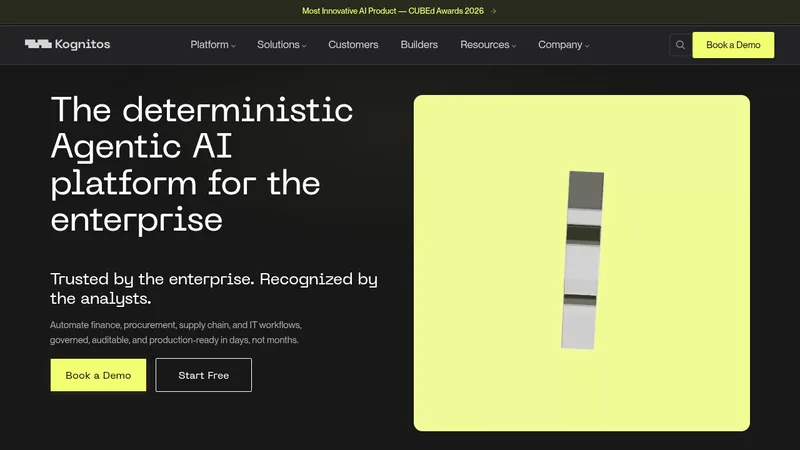Go to the Customers page
Viewport: 800px width, 450px height.
(x=353, y=45)
